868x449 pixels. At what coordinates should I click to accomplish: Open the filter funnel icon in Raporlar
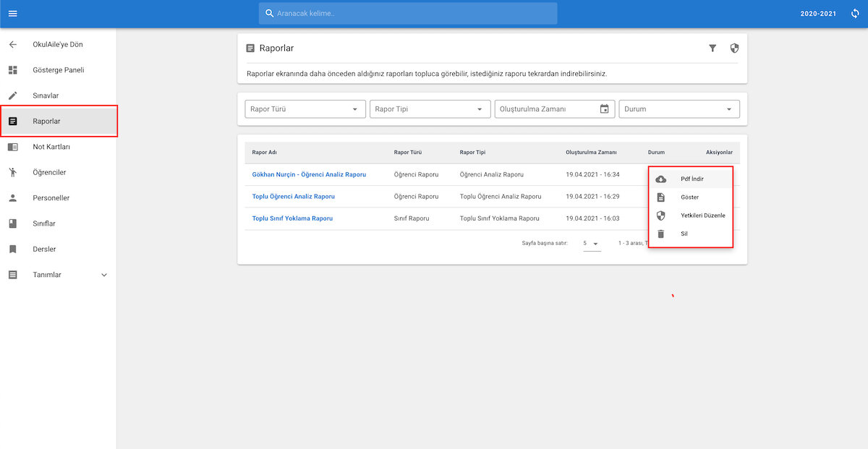pos(712,48)
